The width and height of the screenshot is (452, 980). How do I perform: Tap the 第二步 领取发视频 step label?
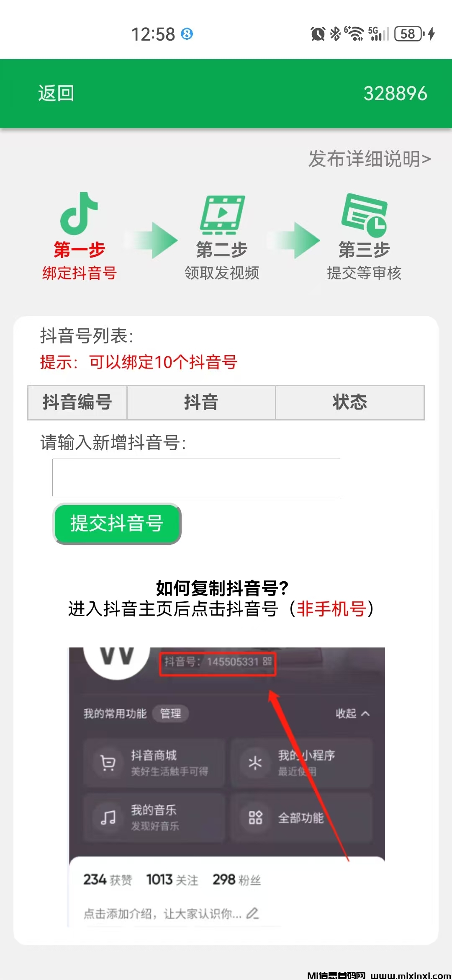tap(222, 261)
